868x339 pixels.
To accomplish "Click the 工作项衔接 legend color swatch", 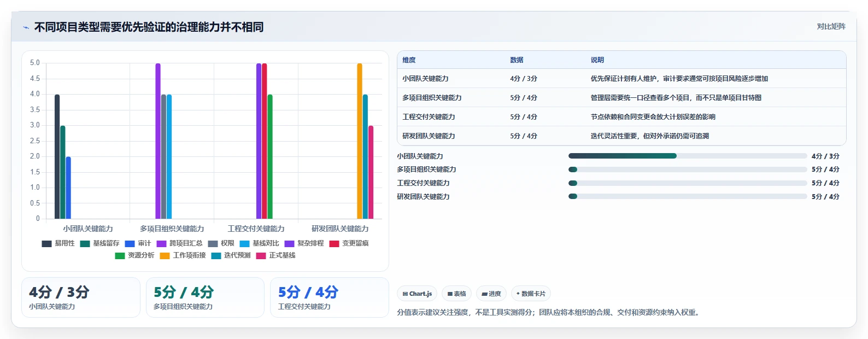I will point(165,256).
